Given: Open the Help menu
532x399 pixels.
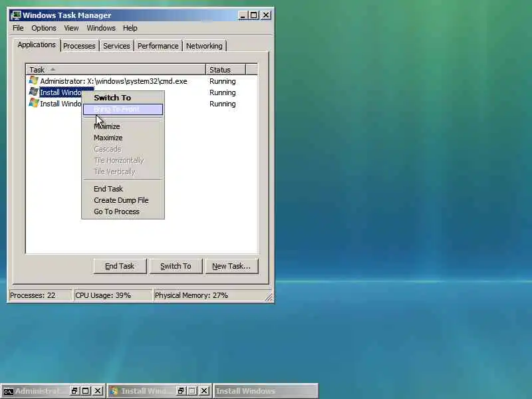Looking at the screenshot, I should (x=130, y=28).
